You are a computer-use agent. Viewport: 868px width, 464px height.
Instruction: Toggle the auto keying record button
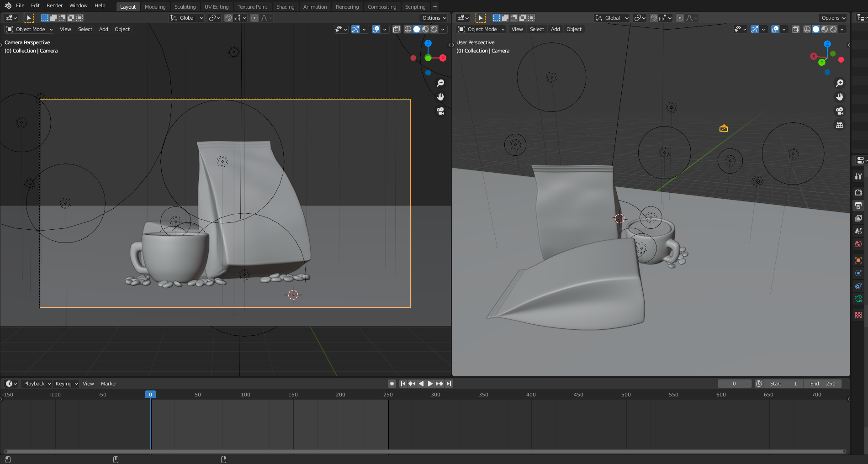[392, 384]
